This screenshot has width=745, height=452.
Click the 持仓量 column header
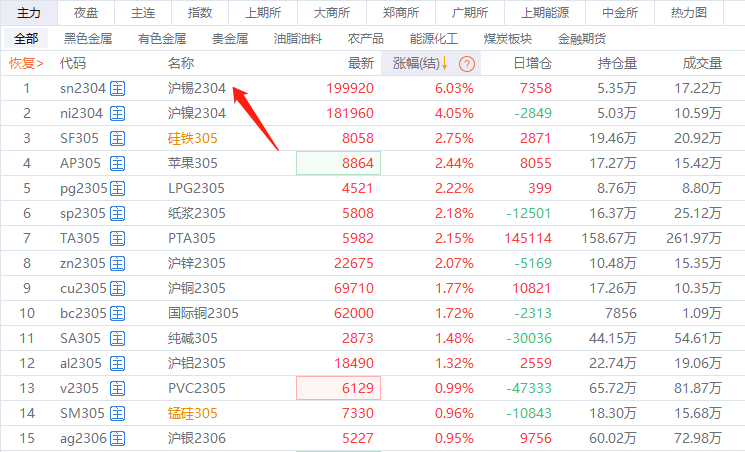pos(617,63)
